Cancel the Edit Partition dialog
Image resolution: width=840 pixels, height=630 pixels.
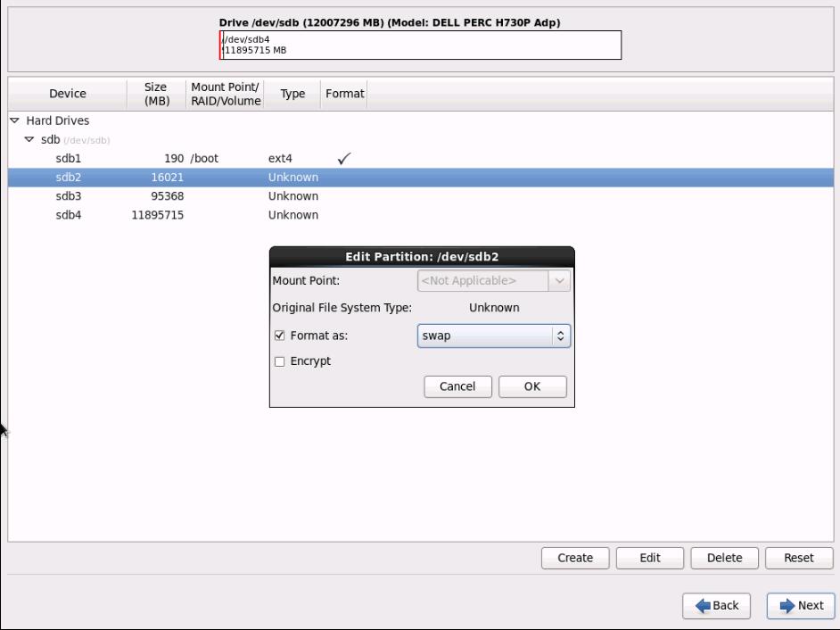point(457,386)
